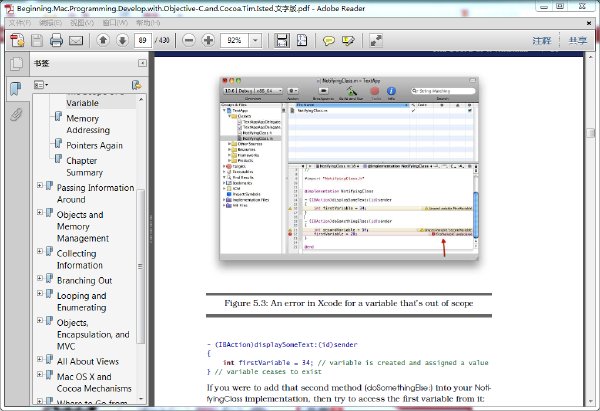Go to previous page with up arrow
The width and height of the screenshot is (600, 411).
pyautogui.click(x=103, y=40)
